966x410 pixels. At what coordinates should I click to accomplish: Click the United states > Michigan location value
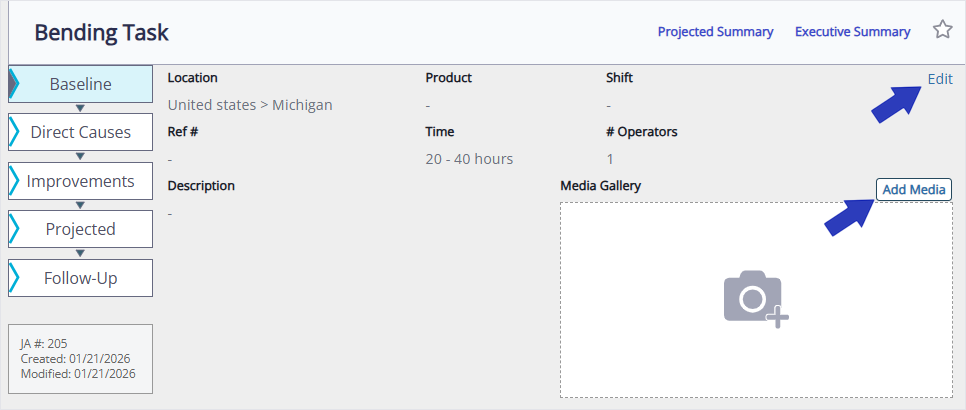coord(250,105)
